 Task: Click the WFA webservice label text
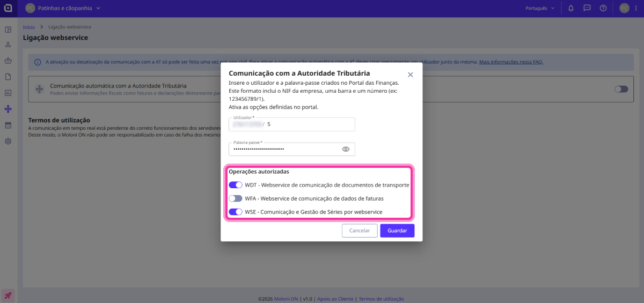314,198
